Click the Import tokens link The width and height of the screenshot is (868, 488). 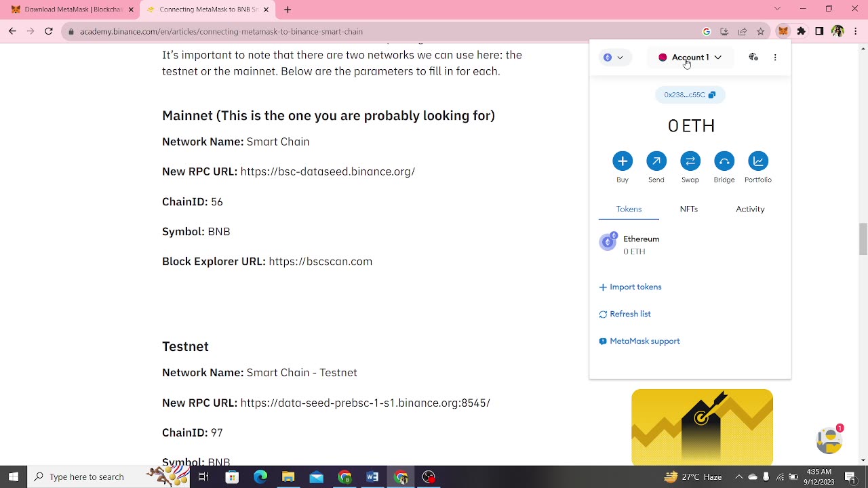[630, 287]
